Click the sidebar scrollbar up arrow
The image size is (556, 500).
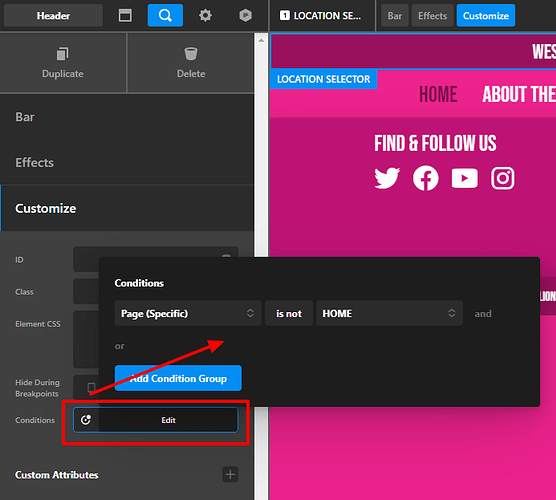tap(261, 41)
